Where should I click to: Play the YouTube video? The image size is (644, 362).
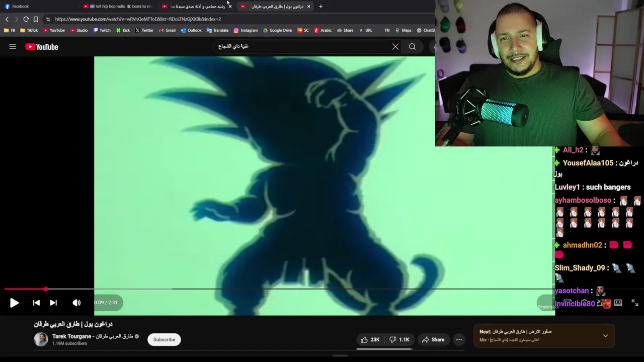click(14, 303)
